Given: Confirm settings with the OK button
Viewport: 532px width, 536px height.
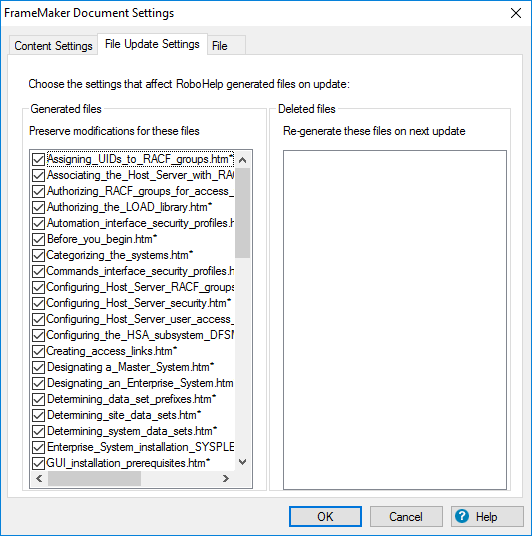Looking at the screenshot, I should coord(325,516).
